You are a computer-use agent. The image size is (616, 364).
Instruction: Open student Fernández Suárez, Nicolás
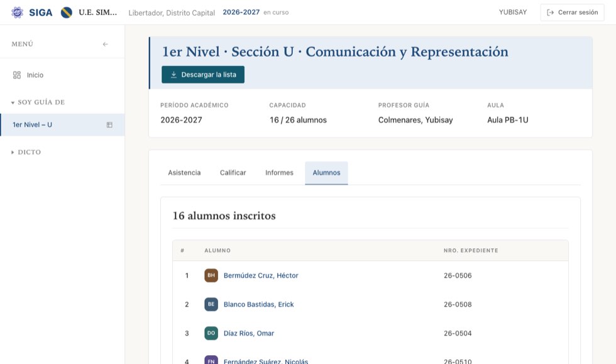click(266, 361)
